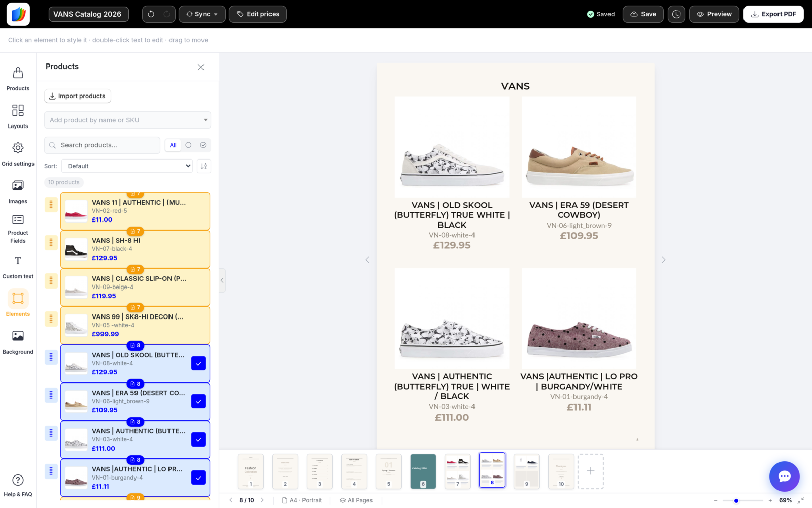Open the live chat bubble

(784, 476)
